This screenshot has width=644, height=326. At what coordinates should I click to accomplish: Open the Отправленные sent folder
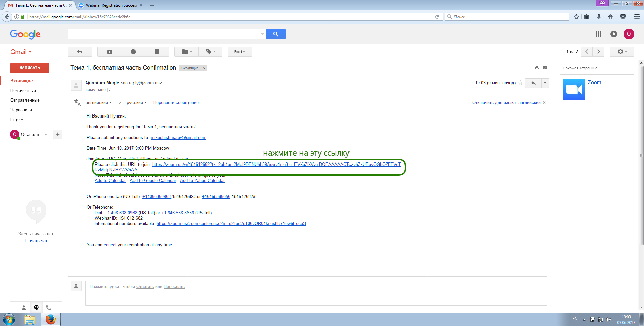25,100
